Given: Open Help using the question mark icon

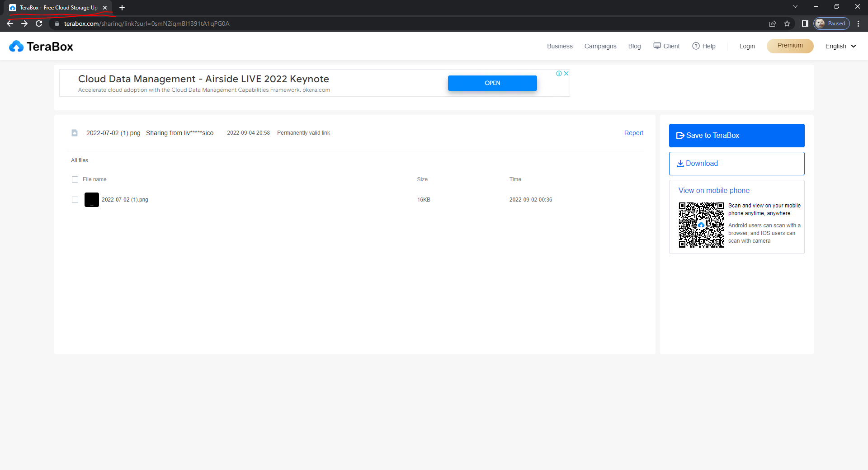Looking at the screenshot, I should click(x=696, y=46).
